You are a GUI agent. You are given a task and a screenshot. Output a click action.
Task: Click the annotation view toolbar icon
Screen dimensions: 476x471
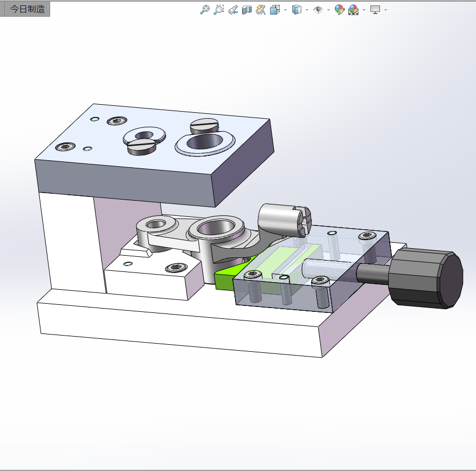tap(260, 9)
